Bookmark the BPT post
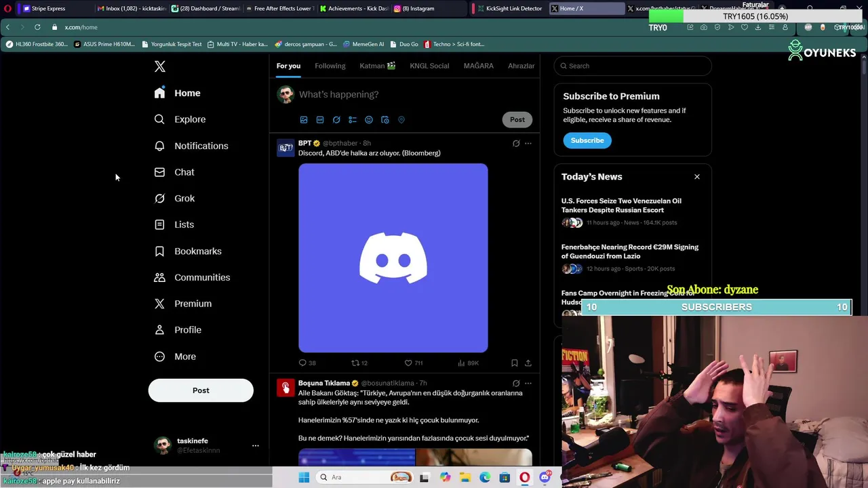868x488 pixels. [515, 363]
